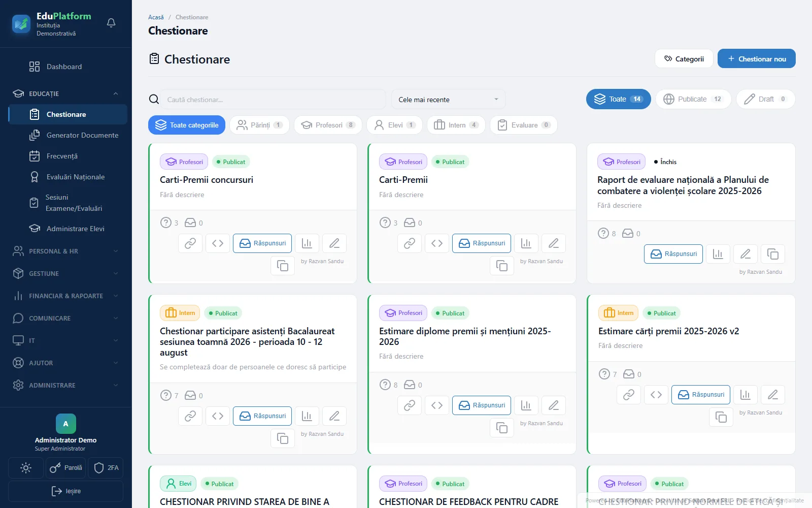Go to Generator Documente
Image resolution: width=812 pixels, height=508 pixels.
tap(68, 135)
